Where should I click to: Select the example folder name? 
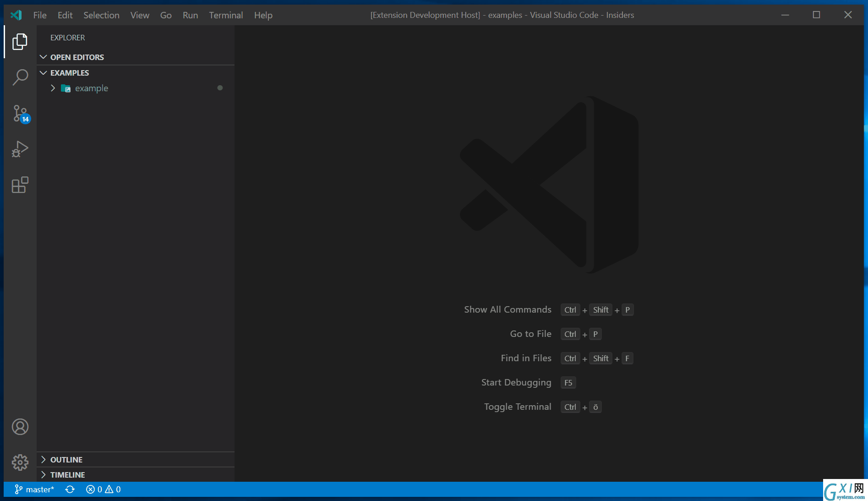[x=92, y=88]
